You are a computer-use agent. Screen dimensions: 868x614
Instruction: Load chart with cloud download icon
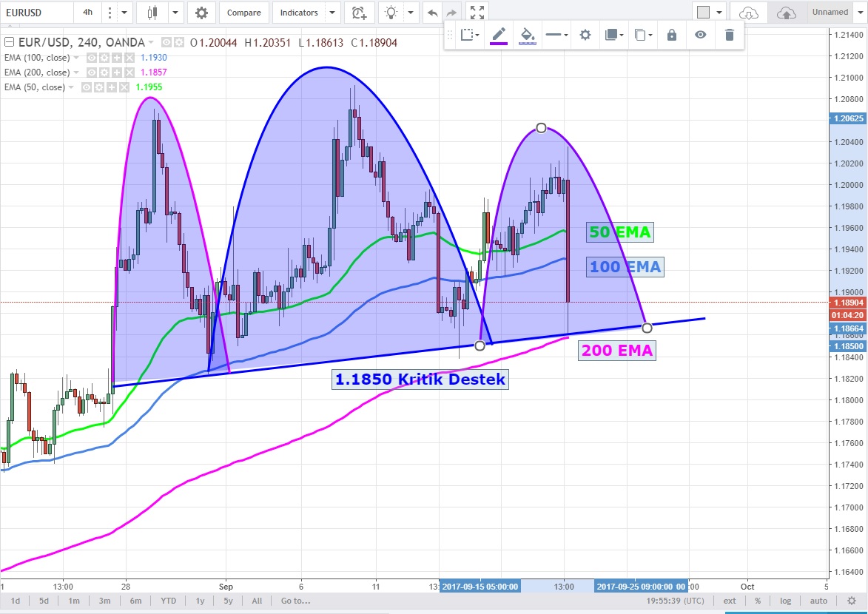[749, 13]
